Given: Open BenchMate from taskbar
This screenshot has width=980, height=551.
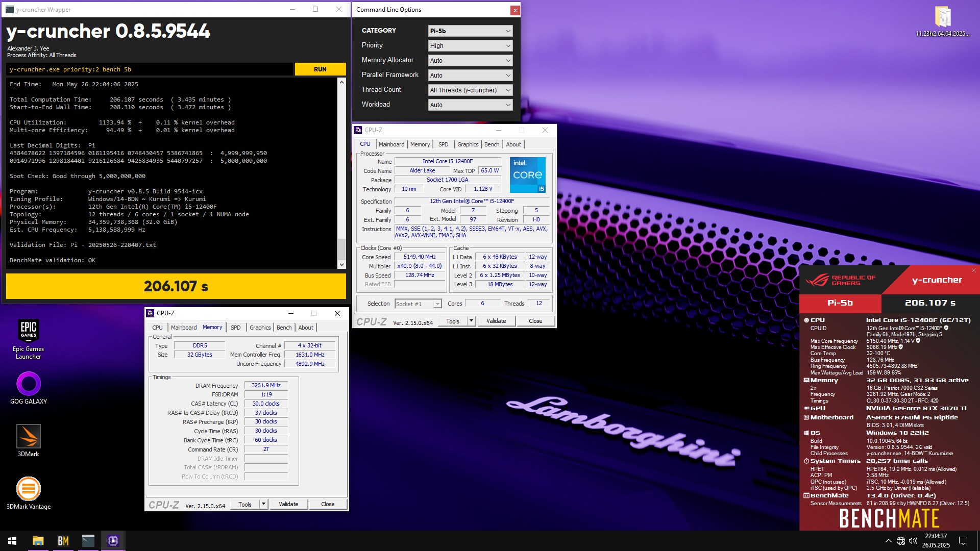Looking at the screenshot, I should click(63, 541).
